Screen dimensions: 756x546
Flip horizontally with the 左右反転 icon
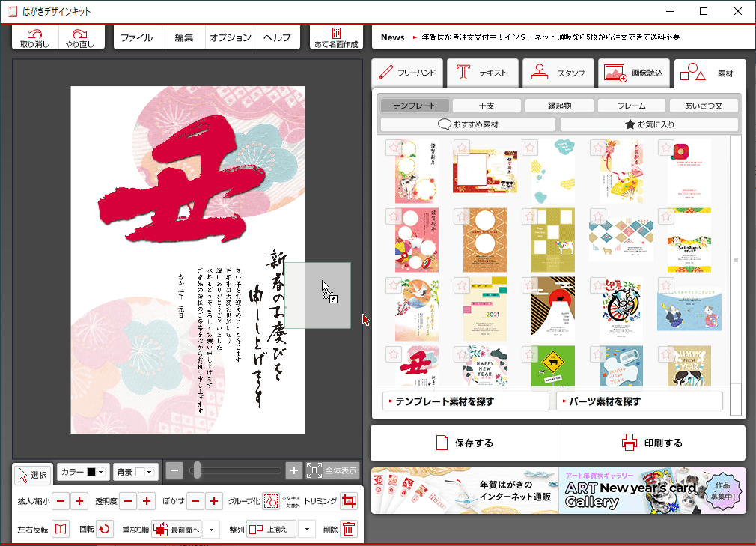pyautogui.click(x=61, y=529)
